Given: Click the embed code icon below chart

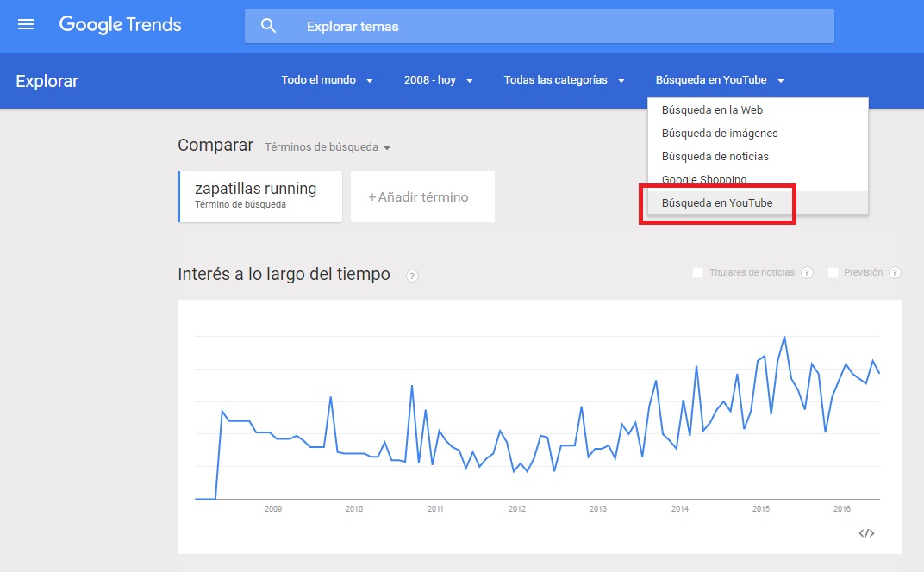Looking at the screenshot, I should coord(866,533).
